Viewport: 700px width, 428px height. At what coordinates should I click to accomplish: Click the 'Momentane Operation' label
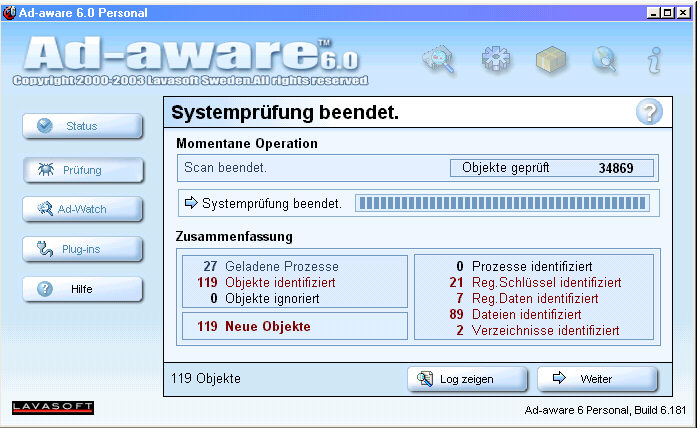tap(247, 144)
